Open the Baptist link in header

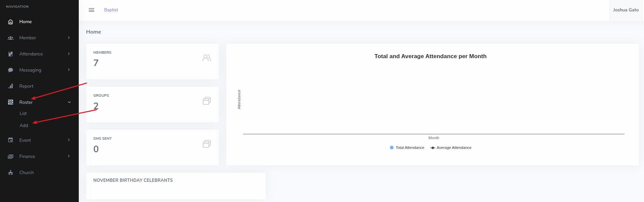click(111, 10)
